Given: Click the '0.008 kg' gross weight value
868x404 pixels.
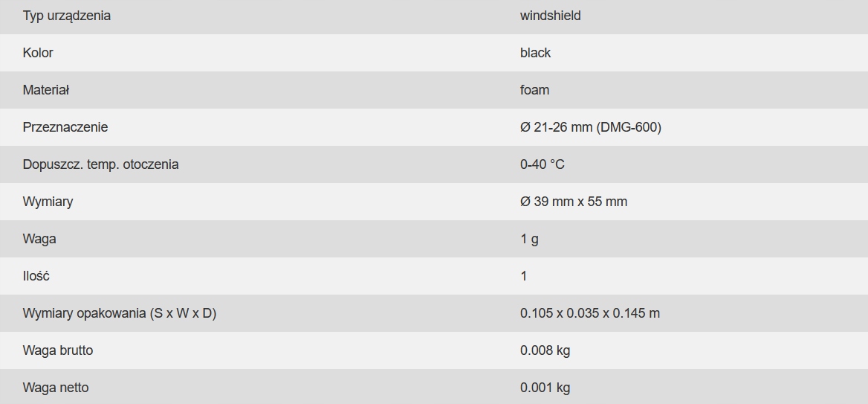Looking at the screenshot, I should click(545, 350).
